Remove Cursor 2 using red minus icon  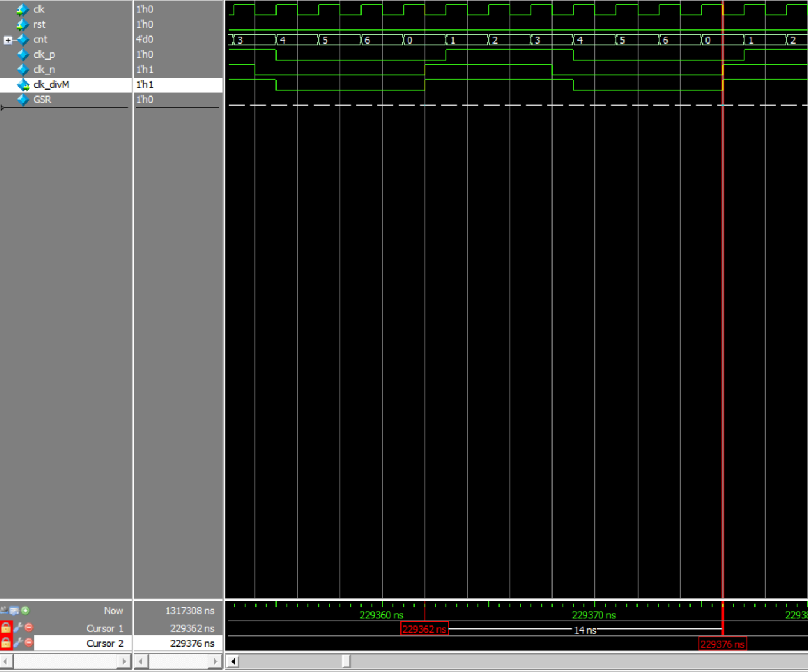click(28, 643)
